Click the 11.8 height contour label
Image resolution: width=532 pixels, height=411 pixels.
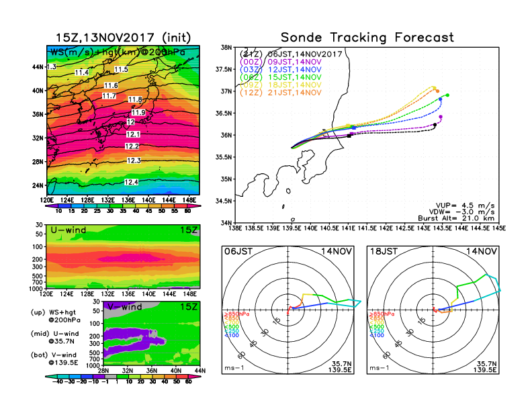tap(135, 99)
